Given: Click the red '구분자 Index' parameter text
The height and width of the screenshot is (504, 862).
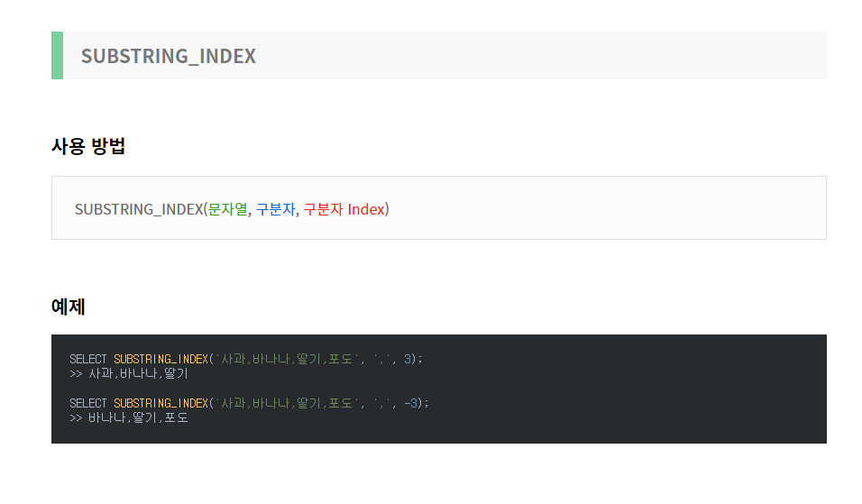Looking at the screenshot, I should pyautogui.click(x=344, y=209).
